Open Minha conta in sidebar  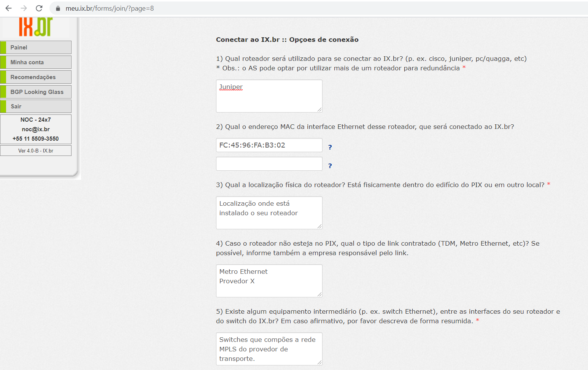tap(36, 62)
